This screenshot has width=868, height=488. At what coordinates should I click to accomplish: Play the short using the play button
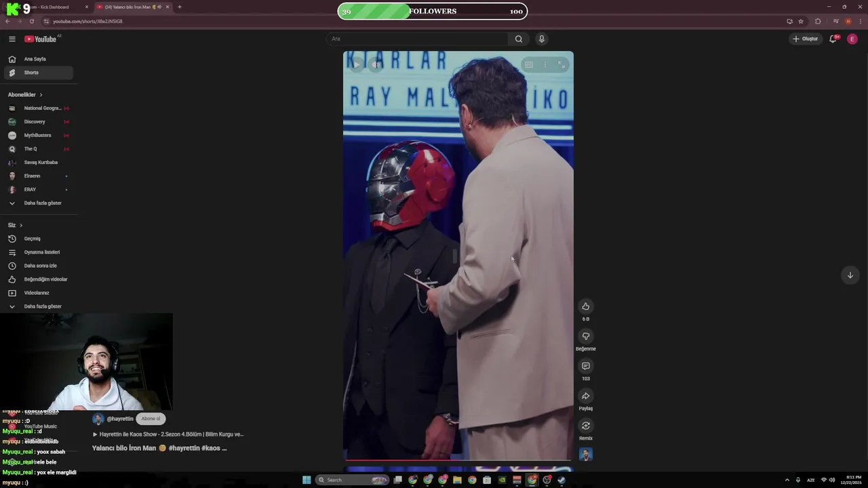(x=357, y=65)
